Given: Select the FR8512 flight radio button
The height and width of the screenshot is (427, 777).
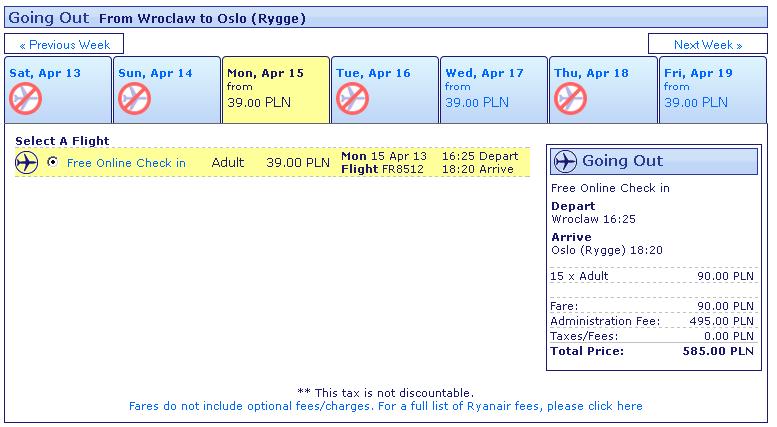Looking at the screenshot, I should pyautogui.click(x=53, y=162).
